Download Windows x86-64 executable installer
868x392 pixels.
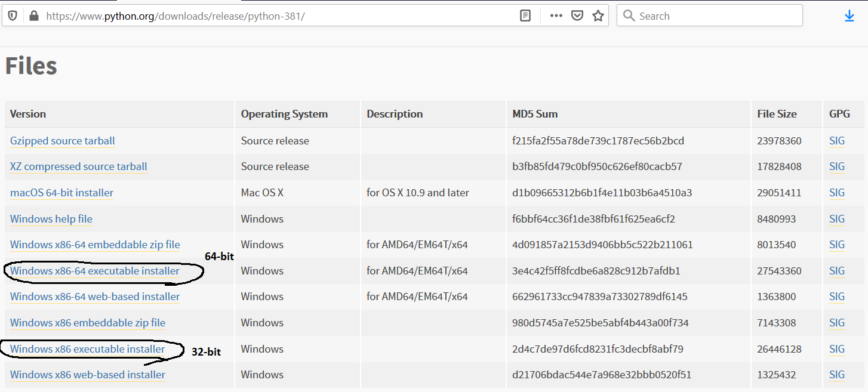tap(95, 271)
